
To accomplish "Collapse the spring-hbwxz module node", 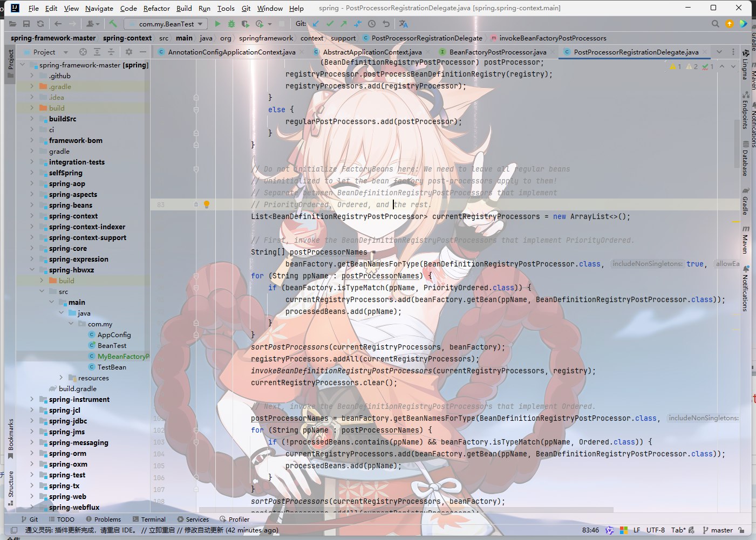I will [32, 270].
